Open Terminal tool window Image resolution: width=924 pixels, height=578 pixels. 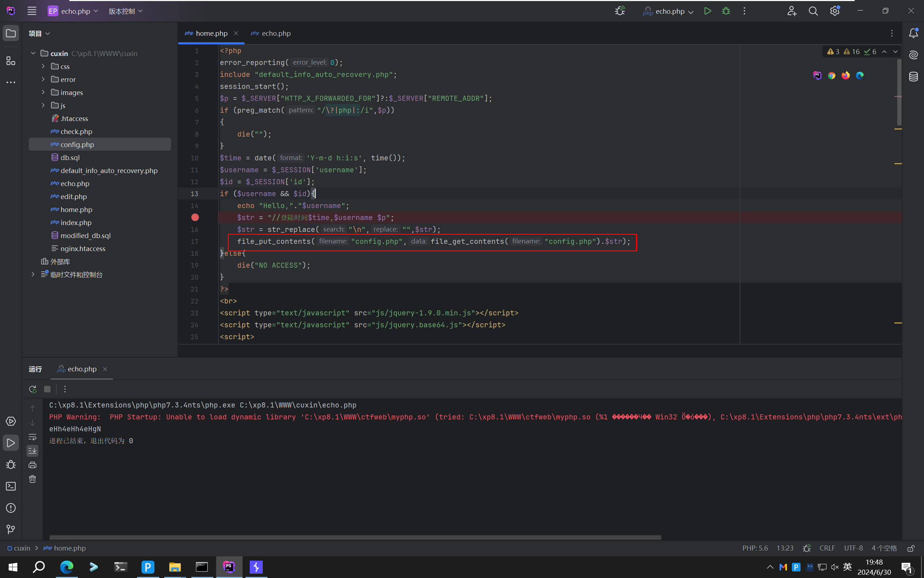click(x=11, y=486)
